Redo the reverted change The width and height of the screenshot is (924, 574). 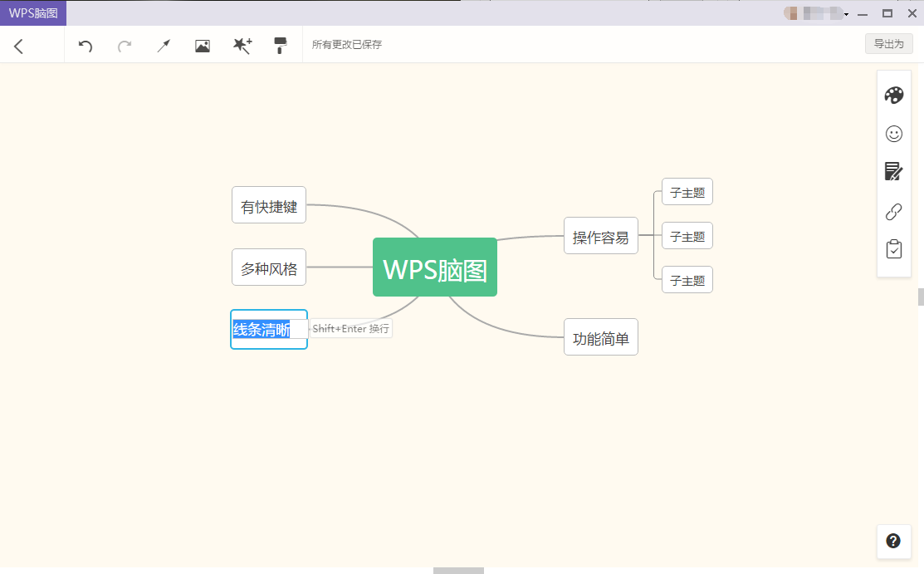tap(125, 46)
